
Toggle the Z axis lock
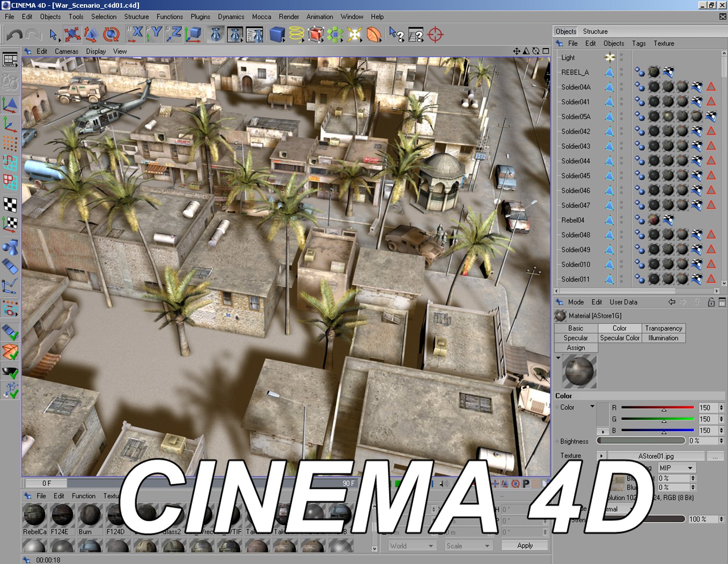pyautogui.click(x=173, y=34)
